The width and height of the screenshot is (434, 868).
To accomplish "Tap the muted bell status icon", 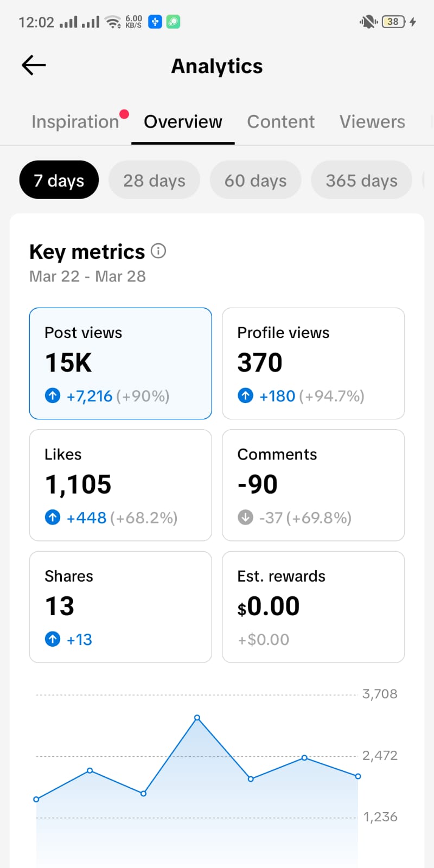I will (368, 22).
